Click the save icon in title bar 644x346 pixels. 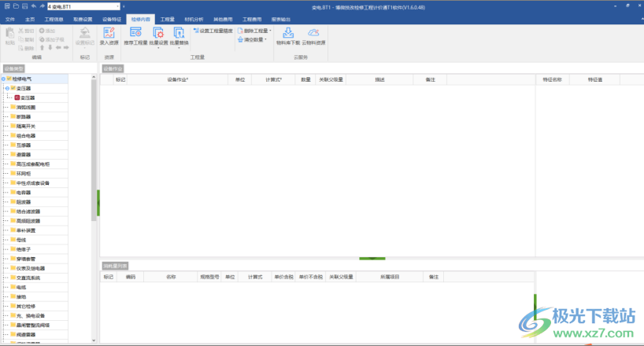(24, 6)
